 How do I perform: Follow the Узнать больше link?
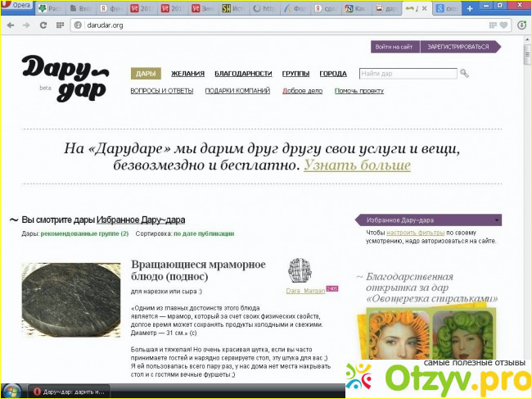tap(357, 165)
